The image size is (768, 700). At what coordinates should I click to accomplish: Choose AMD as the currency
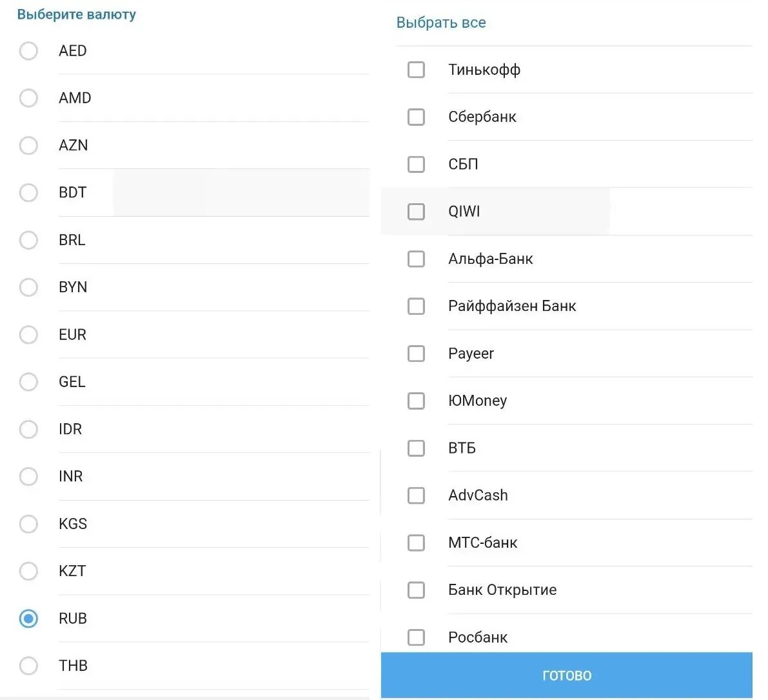28,98
